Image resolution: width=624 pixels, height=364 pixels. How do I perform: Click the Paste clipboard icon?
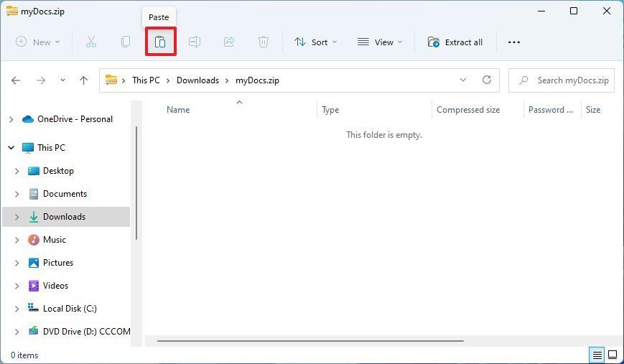160,42
